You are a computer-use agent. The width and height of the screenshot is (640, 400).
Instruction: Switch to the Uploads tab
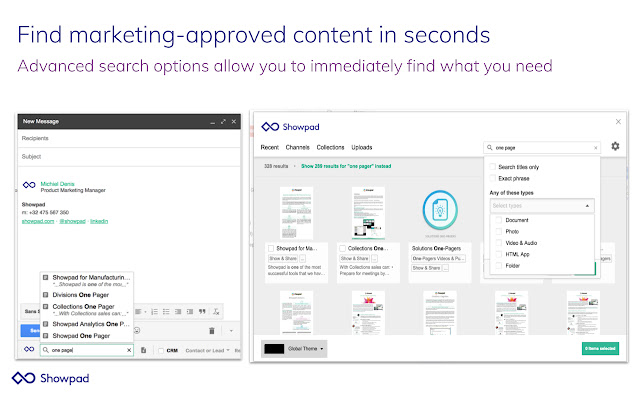[362, 147]
